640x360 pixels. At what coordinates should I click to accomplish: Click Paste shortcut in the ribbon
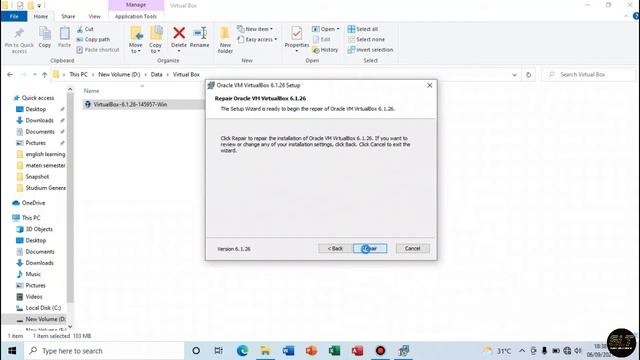[98, 49]
